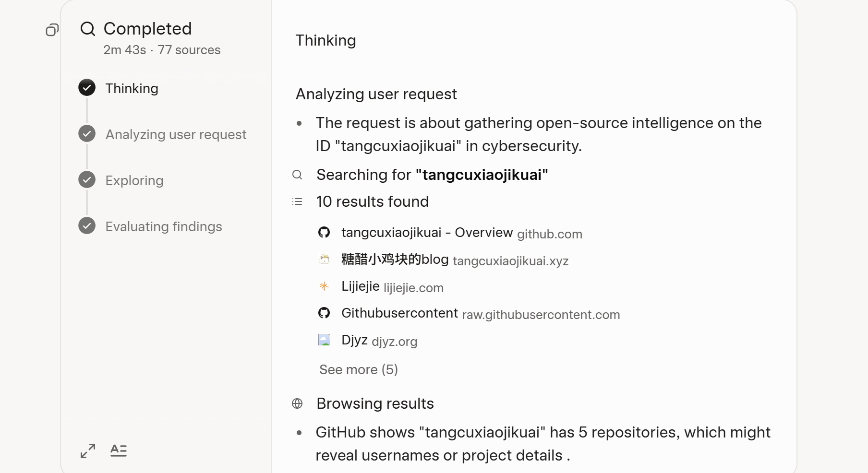Image resolution: width=868 pixels, height=473 pixels.
Task: Click the Lijiejie orange favicon
Action: tap(324, 286)
